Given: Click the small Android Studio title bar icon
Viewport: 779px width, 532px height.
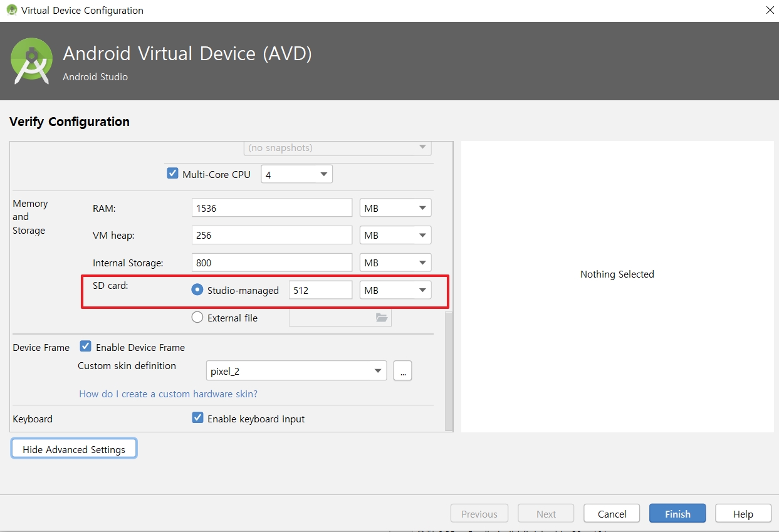Looking at the screenshot, I should point(11,10).
